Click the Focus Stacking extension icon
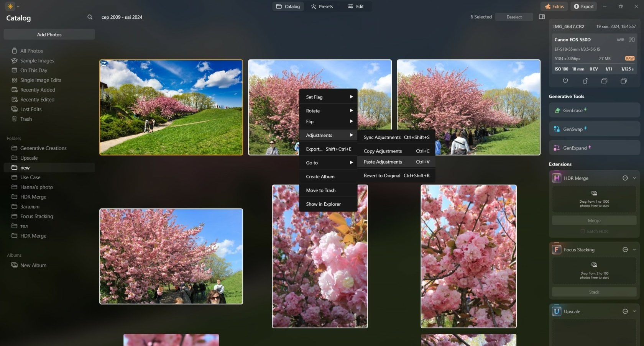This screenshot has width=644, height=346. click(557, 249)
